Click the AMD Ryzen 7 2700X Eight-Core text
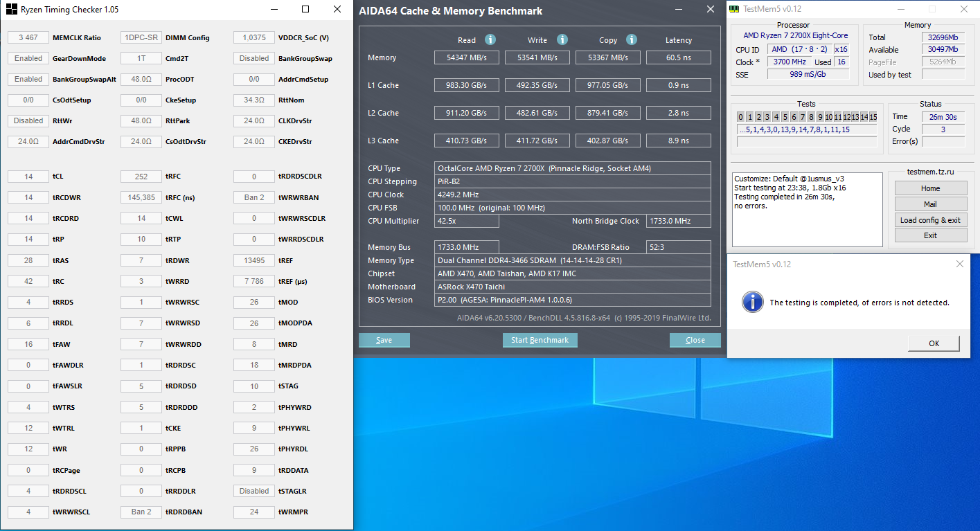The image size is (980, 531). click(795, 35)
